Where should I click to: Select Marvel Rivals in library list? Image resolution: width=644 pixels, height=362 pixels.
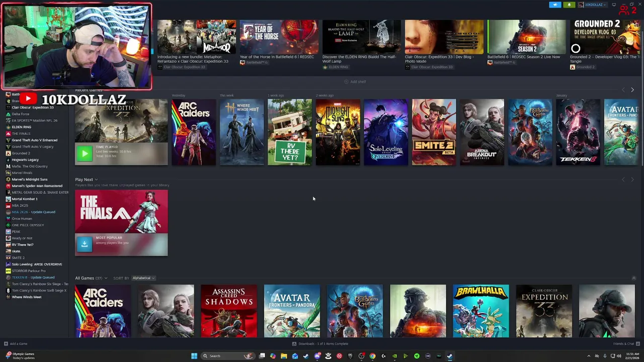[x=22, y=173]
